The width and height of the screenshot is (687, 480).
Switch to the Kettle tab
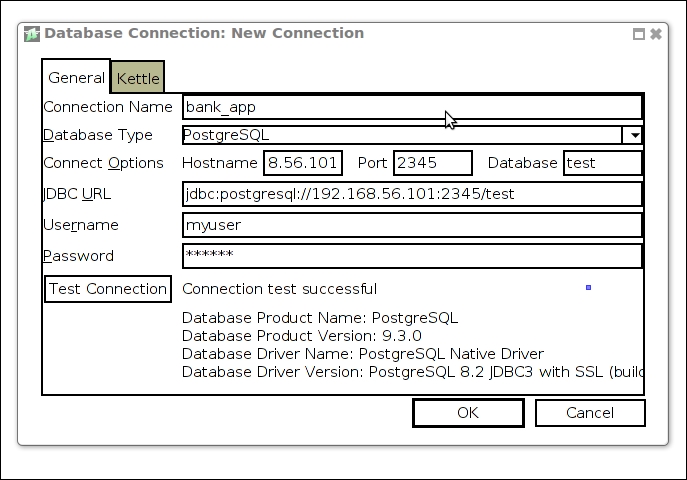pos(138,78)
